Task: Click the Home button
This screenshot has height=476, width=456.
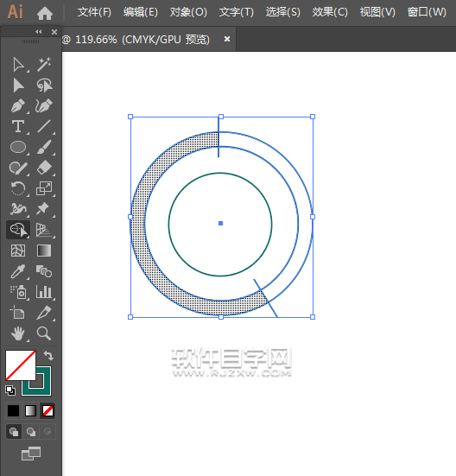Action: [45, 13]
